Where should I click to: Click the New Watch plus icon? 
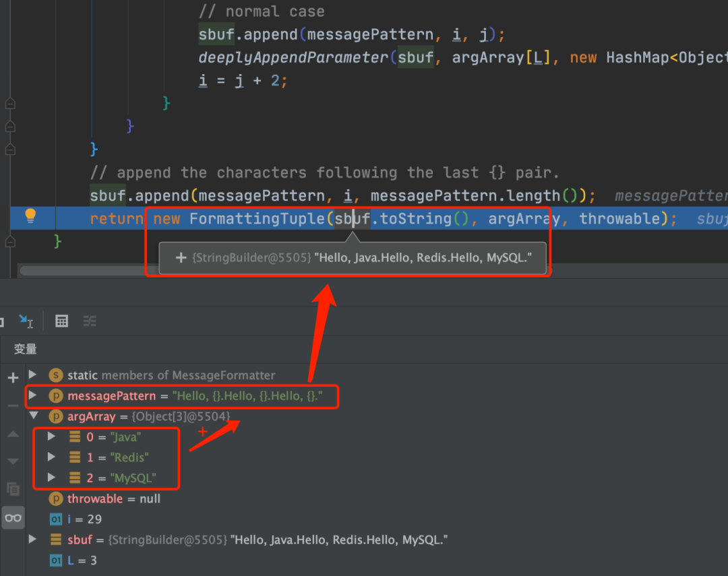click(x=13, y=377)
